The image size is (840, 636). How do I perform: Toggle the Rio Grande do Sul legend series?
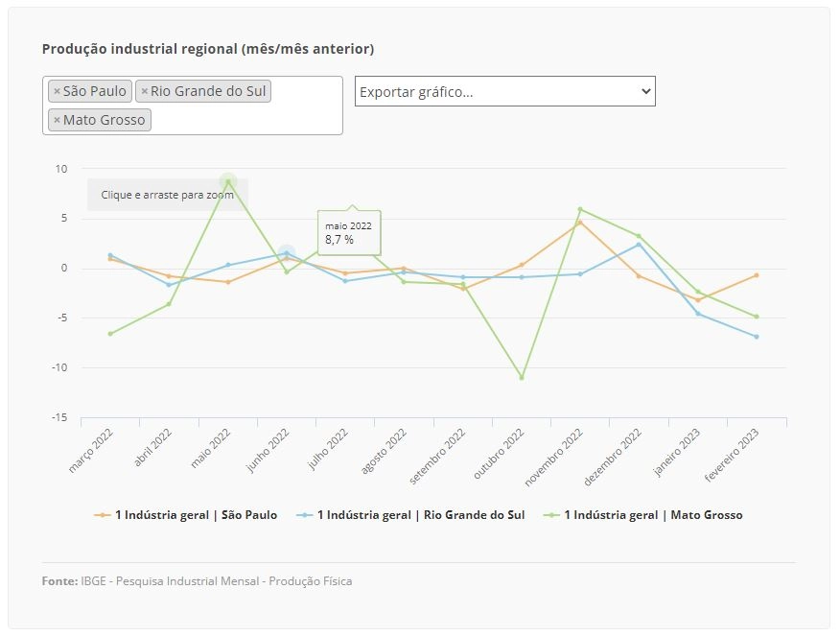coord(410,515)
